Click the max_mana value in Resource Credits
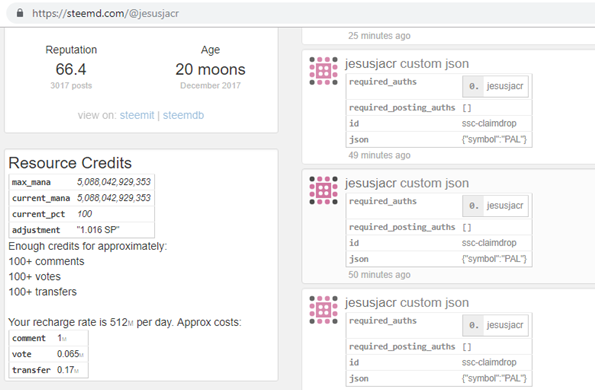 point(114,182)
